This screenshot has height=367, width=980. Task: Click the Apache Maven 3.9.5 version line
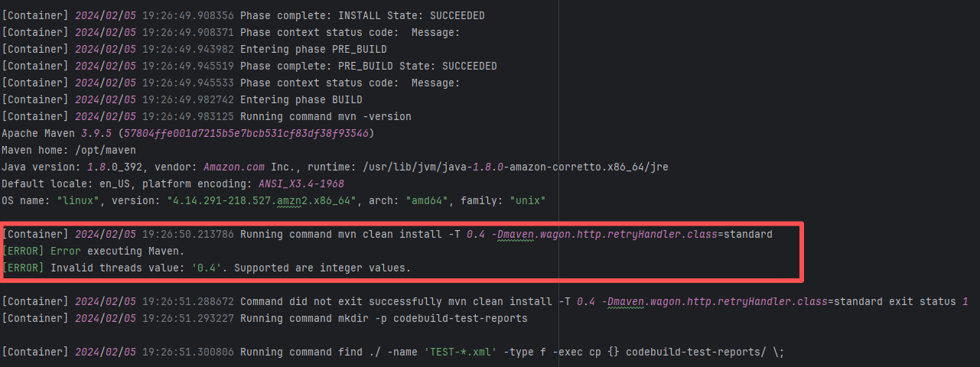(x=187, y=133)
